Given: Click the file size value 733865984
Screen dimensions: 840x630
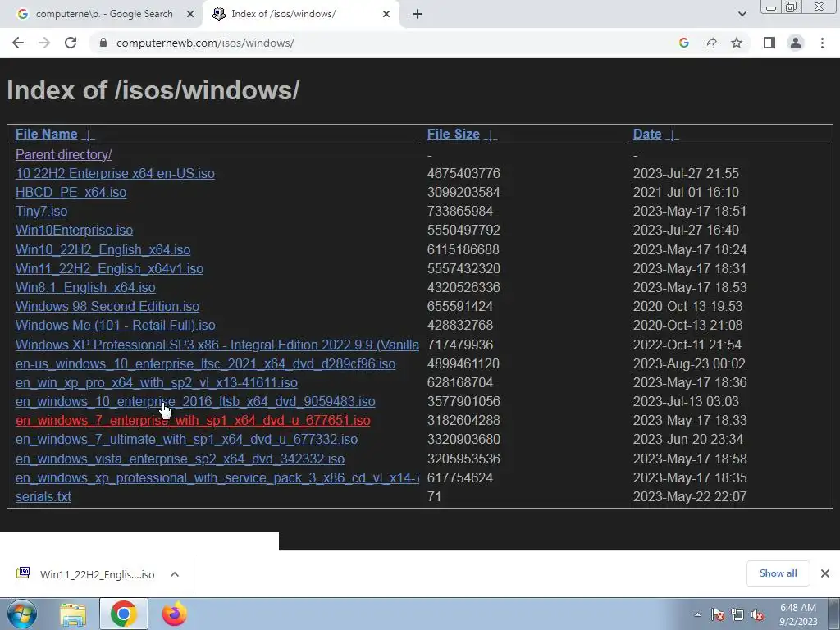Looking at the screenshot, I should tap(459, 211).
